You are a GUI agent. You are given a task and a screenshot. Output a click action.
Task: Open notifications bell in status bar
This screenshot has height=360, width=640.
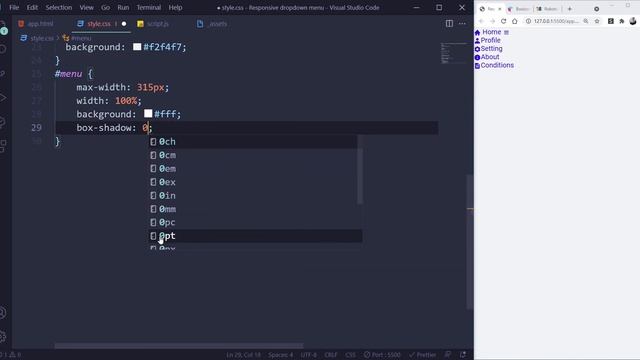(463, 355)
